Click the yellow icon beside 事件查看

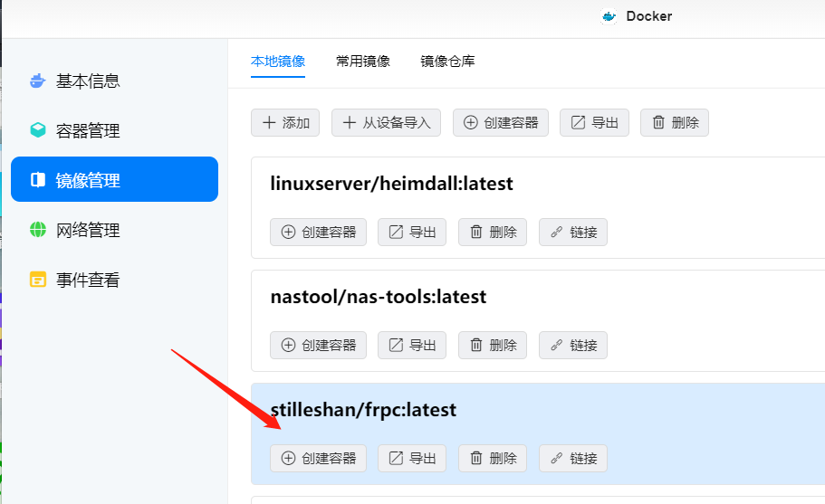pyautogui.click(x=38, y=280)
